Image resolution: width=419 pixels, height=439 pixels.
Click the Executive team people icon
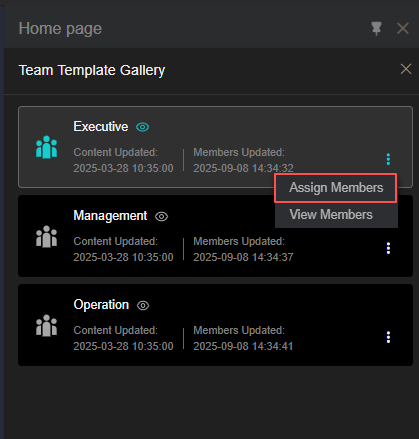point(46,147)
